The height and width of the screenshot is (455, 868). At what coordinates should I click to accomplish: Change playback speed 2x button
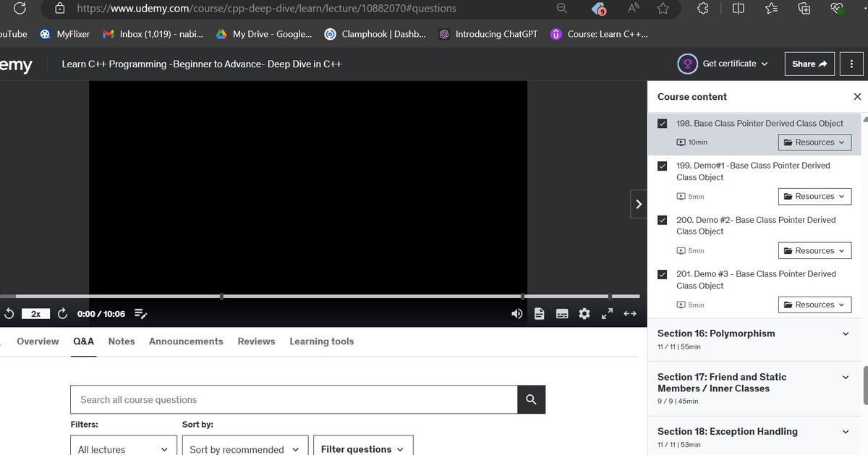[35, 314]
